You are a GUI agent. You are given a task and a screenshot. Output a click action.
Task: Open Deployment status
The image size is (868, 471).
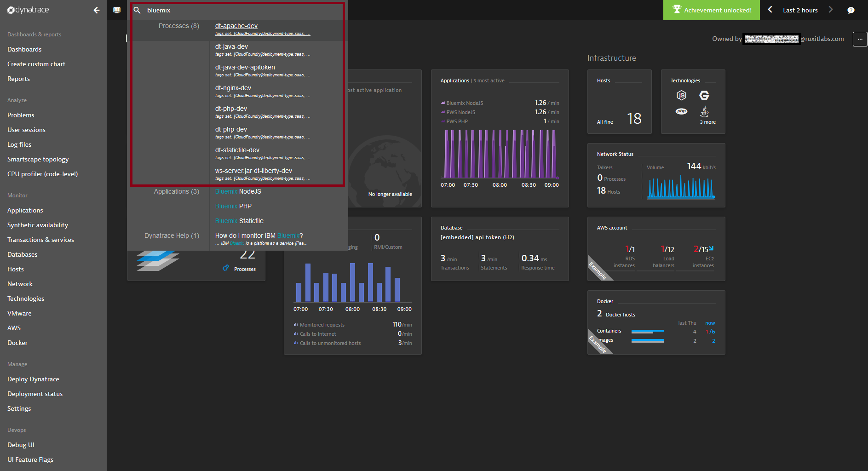[35, 394]
